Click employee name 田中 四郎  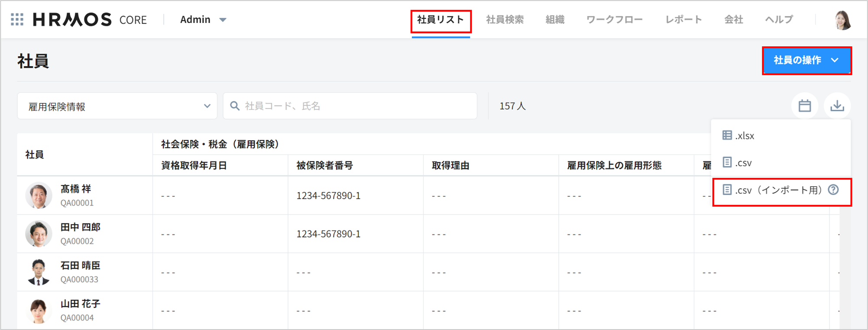[x=80, y=227]
